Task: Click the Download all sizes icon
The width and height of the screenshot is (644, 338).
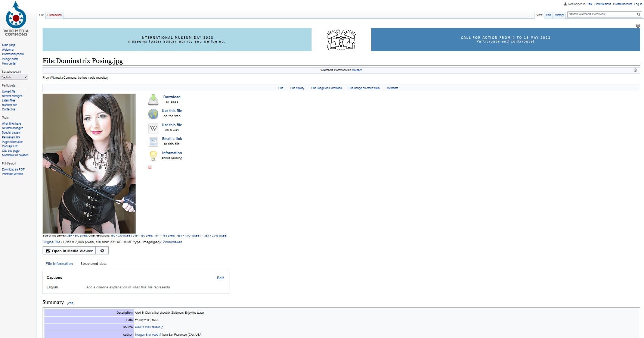Action: coord(153,100)
